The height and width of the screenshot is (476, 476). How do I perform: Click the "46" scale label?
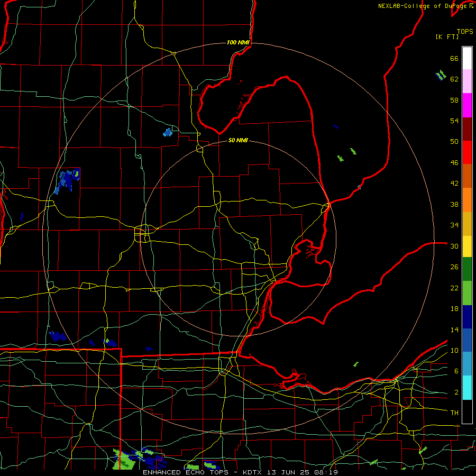pos(454,162)
